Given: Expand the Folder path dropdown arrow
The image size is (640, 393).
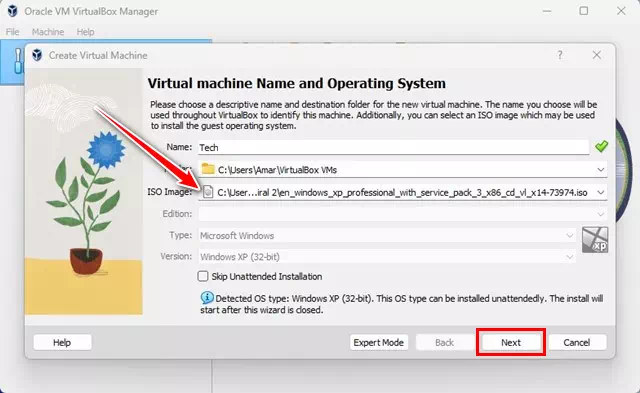Looking at the screenshot, I should coord(600,169).
